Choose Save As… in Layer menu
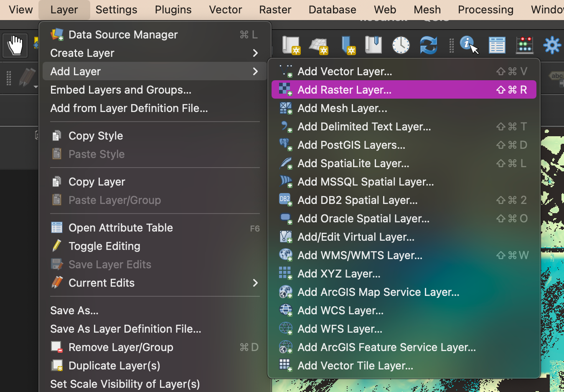Screen dimensions: 564x392 [155, 311]
